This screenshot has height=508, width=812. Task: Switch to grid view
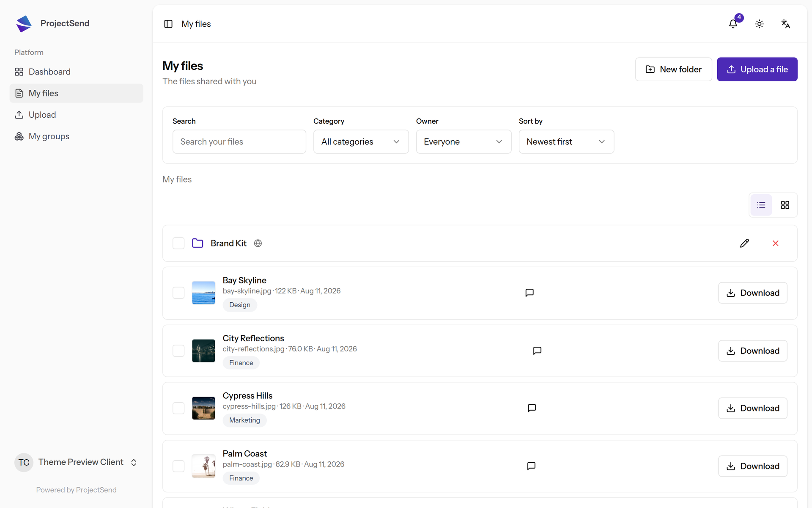[785, 205]
